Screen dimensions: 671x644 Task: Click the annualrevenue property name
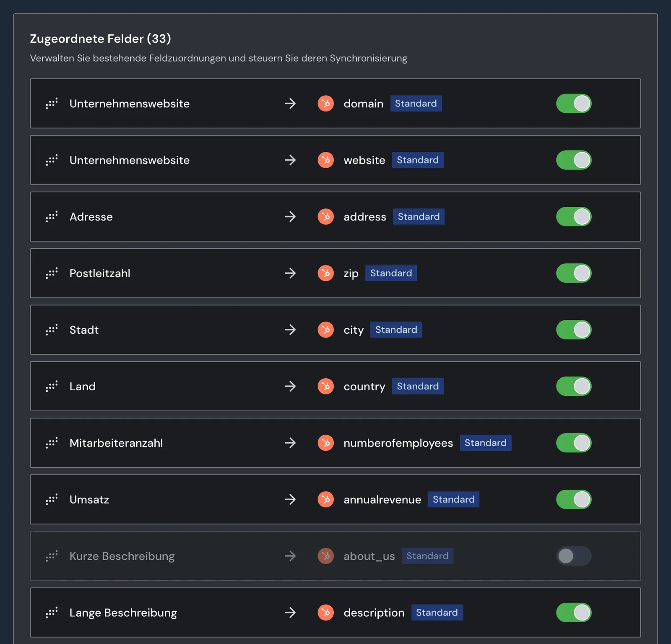click(382, 500)
